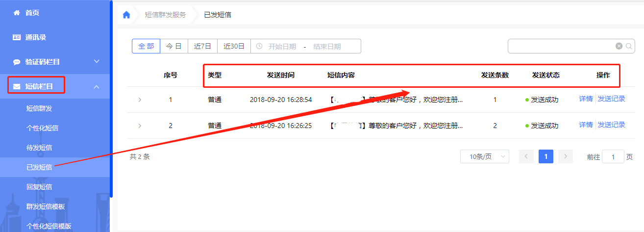Click the search magnifier icon

pos(629,46)
